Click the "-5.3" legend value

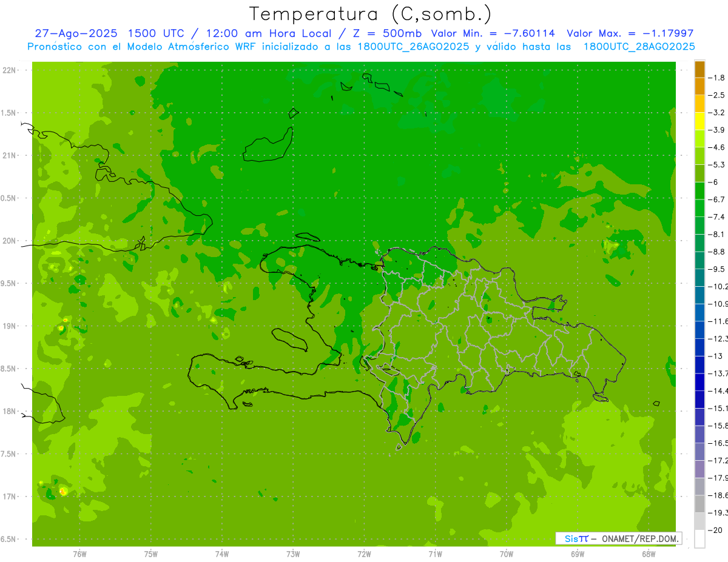716,165
